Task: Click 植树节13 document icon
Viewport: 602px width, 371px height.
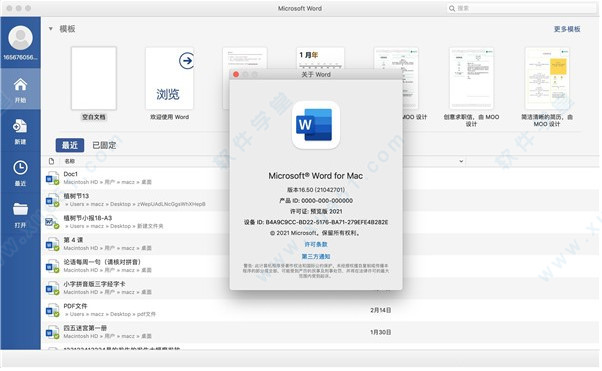Action: pyautogui.click(x=52, y=200)
